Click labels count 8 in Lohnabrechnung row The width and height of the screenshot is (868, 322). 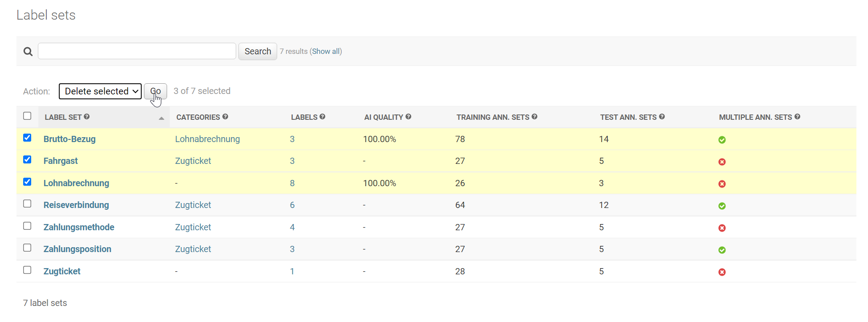click(292, 183)
